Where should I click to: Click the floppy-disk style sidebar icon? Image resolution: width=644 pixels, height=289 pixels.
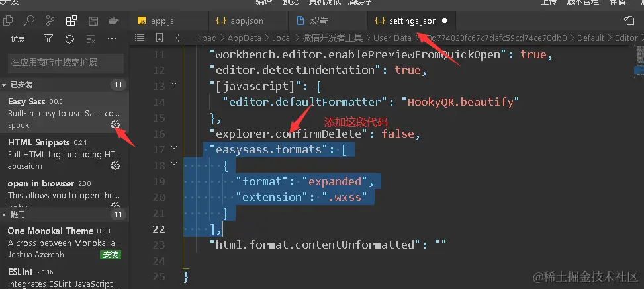93,21
